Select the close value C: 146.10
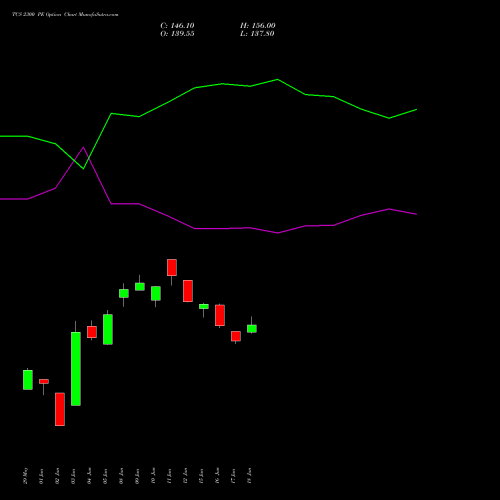Viewport: 500px width, 500px height. [x=177, y=26]
